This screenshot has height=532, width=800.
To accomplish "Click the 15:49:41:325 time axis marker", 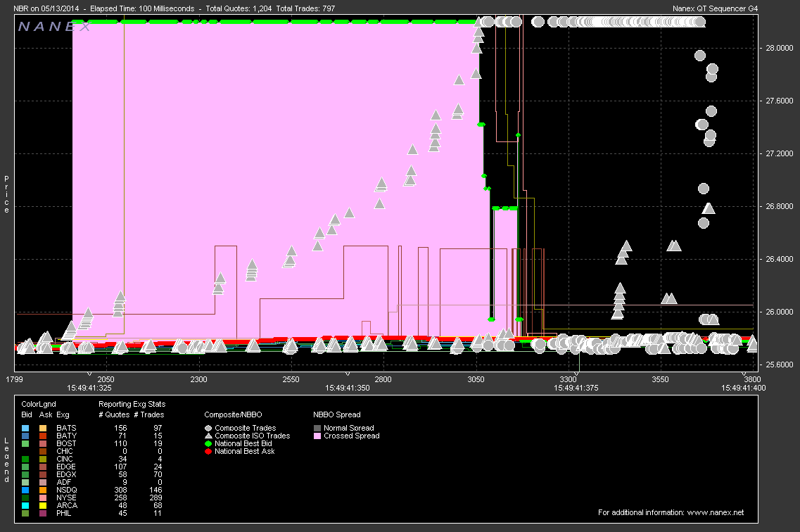I will [89, 388].
